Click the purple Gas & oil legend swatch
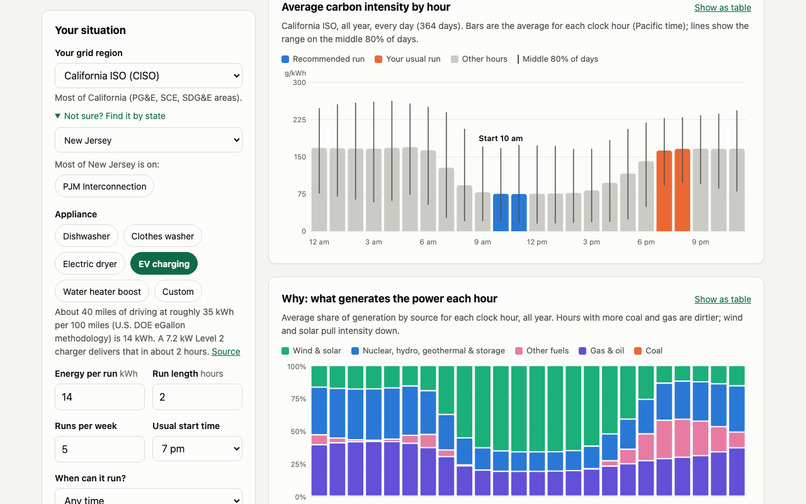 582,351
